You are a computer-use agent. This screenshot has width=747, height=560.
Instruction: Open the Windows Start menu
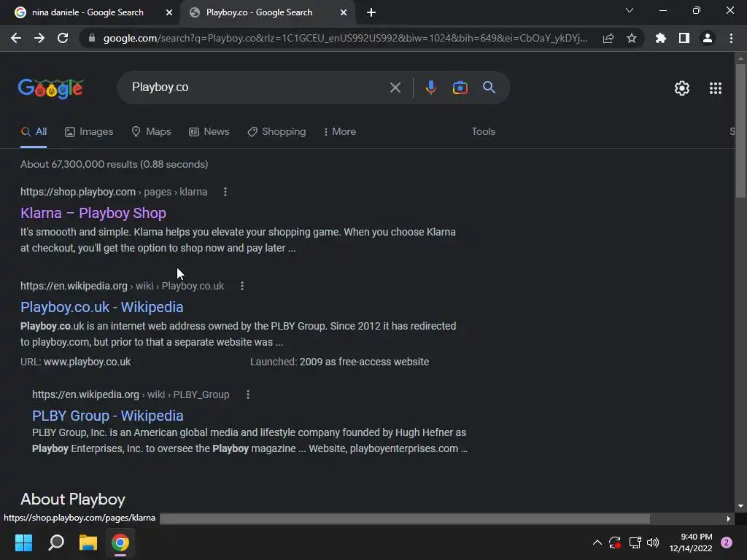pos(23,542)
